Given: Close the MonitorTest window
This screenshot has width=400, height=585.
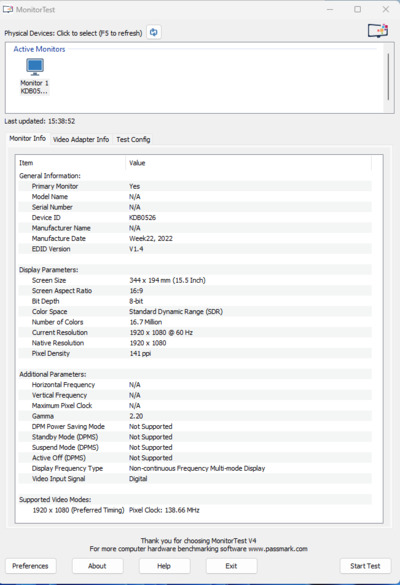Looking at the screenshot, I should pos(386,9).
